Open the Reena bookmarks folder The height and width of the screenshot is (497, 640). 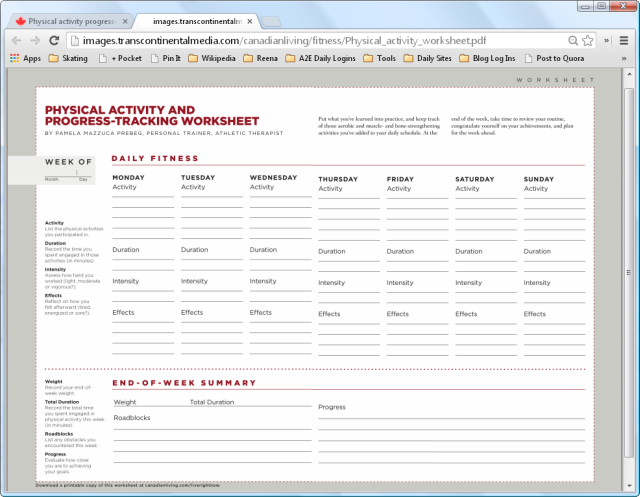260,58
